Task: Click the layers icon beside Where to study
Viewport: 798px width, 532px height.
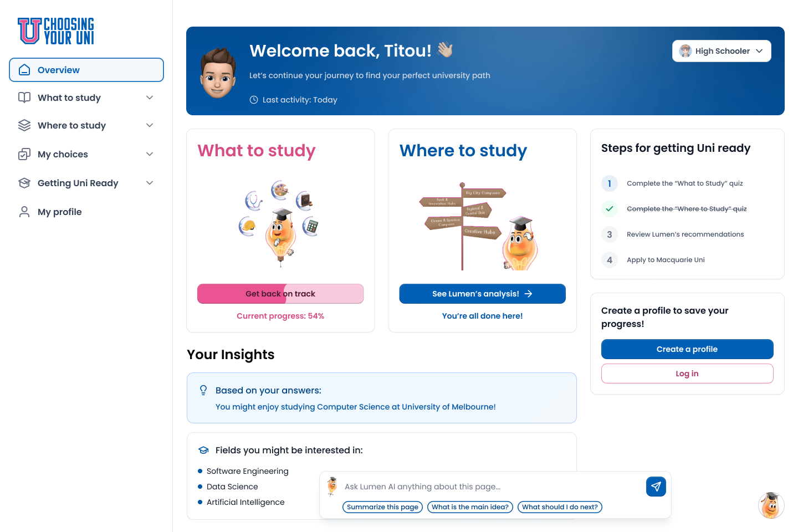Action: 24,125
